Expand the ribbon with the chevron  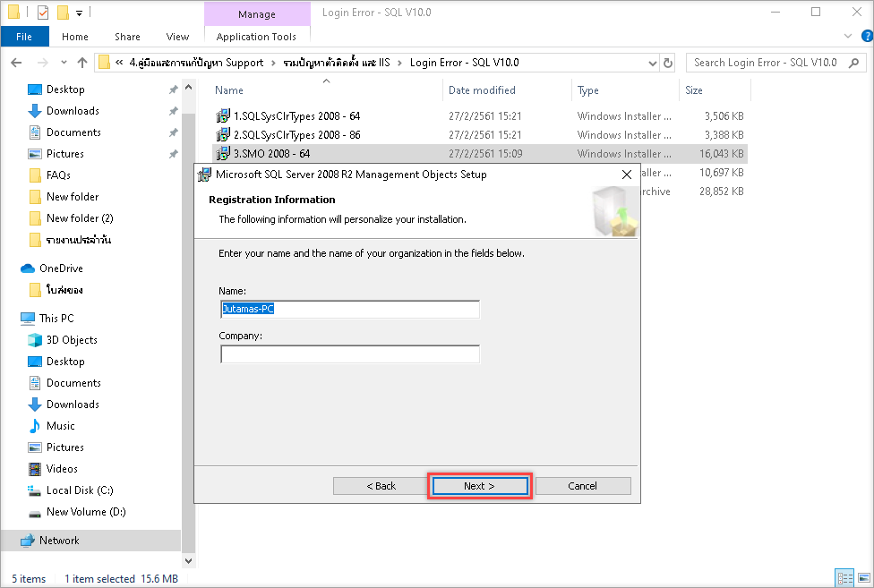[x=848, y=36]
